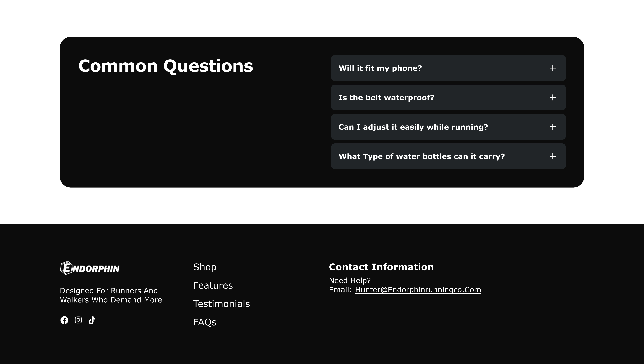
Task: Click the 'Designed For Runners And Walkers' tagline
Action: (111, 295)
